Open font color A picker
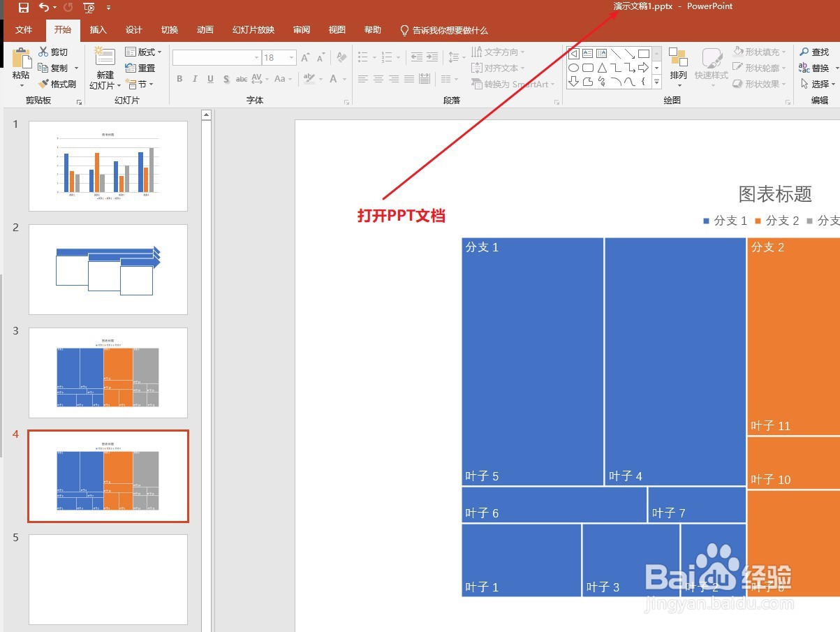This screenshot has width=840, height=632. pos(337,79)
